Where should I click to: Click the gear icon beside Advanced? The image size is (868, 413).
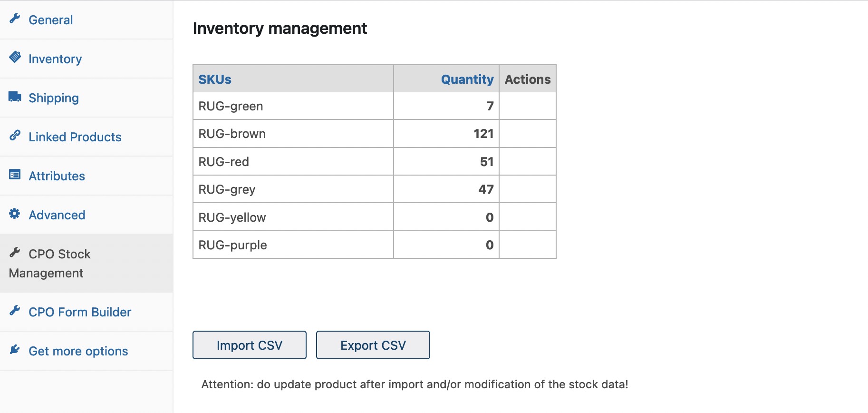15,214
